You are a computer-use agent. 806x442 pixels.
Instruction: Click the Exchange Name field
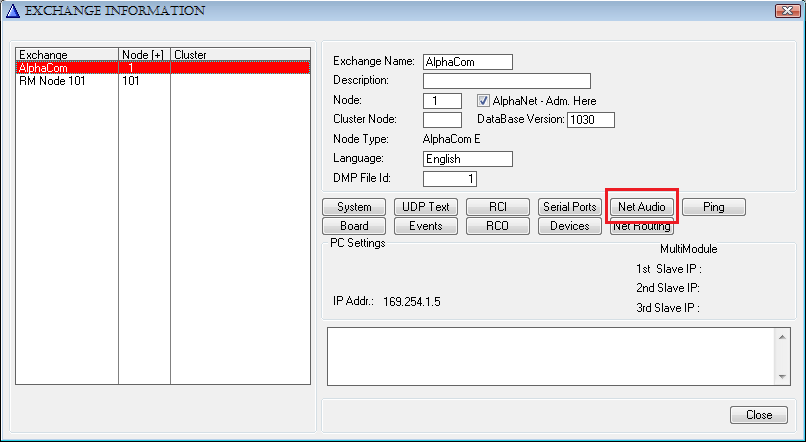tap(468, 62)
